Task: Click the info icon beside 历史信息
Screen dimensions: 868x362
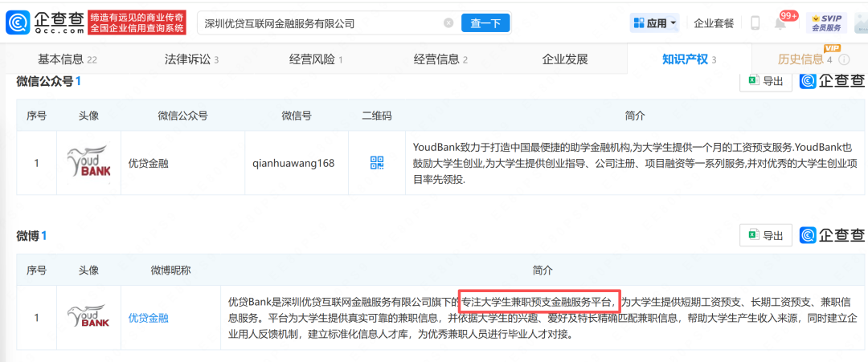Action: tap(844, 59)
